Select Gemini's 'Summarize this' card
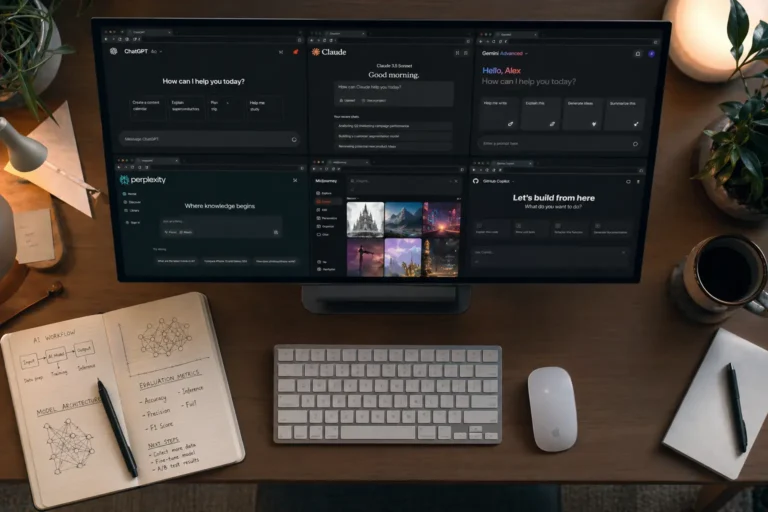The height and width of the screenshot is (512, 768). [x=624, y=114]
